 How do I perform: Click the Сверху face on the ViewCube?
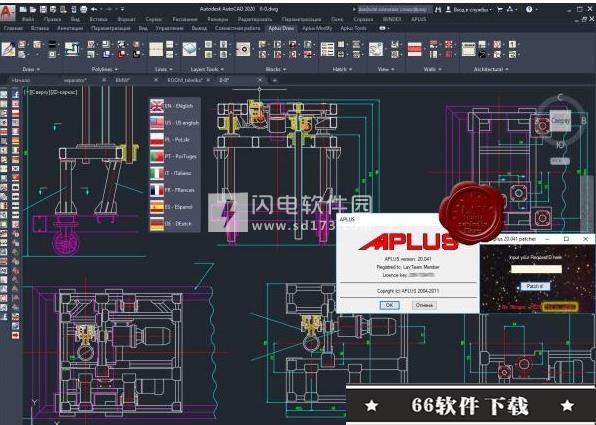point(560,121)
